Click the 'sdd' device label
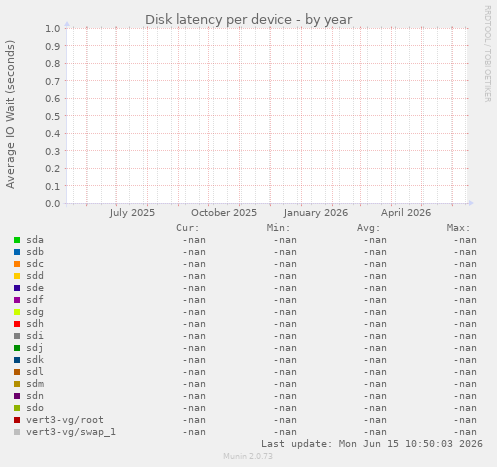 35,276
